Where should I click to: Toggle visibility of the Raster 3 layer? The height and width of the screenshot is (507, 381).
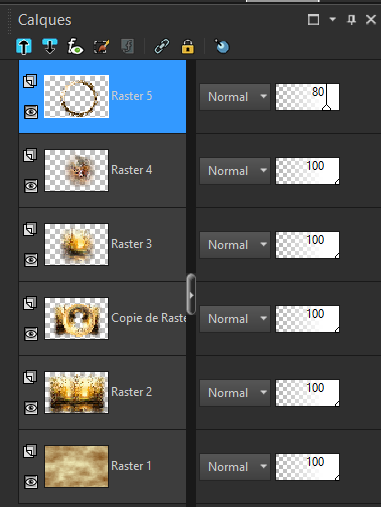click(31, 260)
